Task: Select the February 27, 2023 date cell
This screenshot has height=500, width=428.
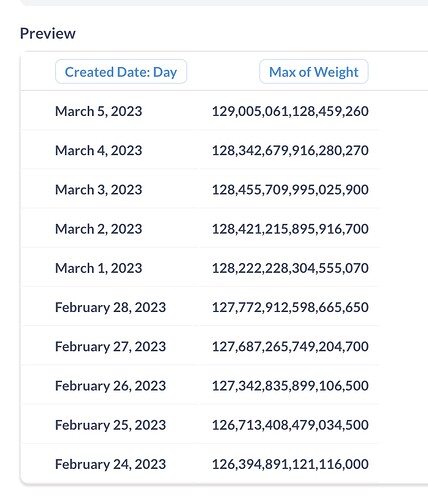Action: click(x=110, y=347)
